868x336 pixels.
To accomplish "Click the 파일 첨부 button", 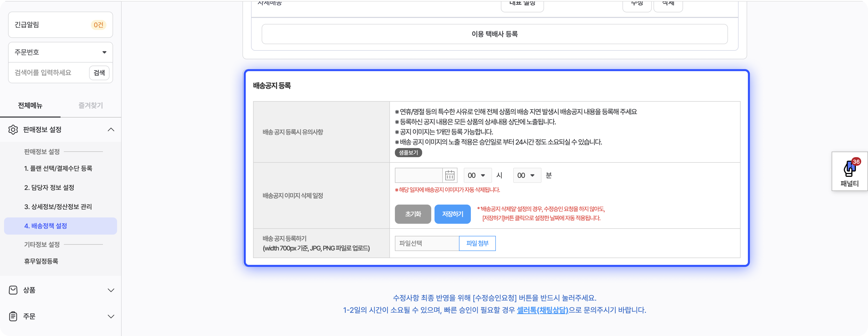I will 477,243.
